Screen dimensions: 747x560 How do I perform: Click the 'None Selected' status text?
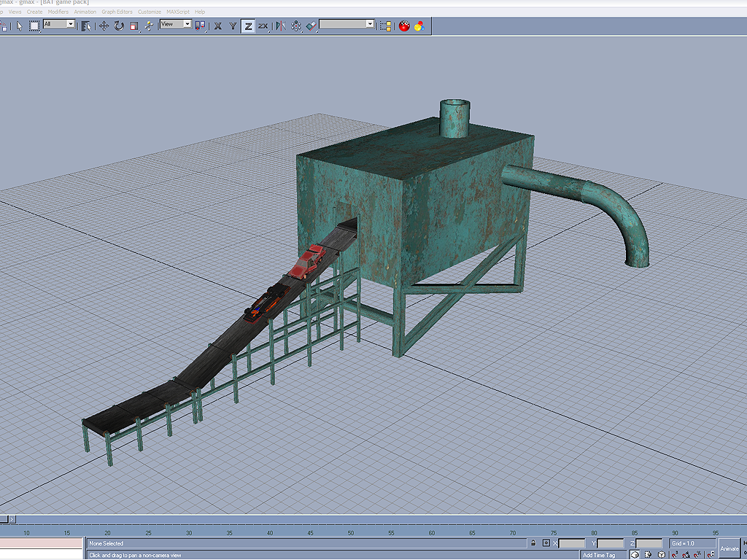pos(107,543)
